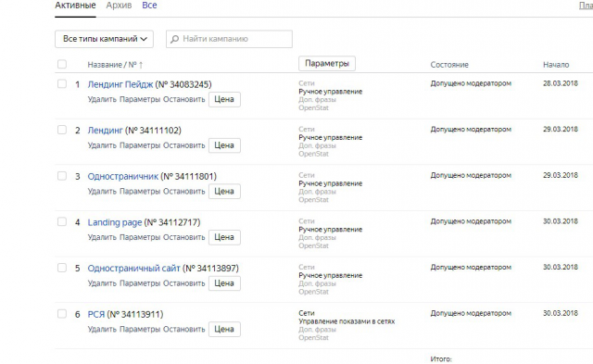Click Удалить under Лендинг Пейдж
The height and width of the screenshot is (364, 593).
click(102, 99)
